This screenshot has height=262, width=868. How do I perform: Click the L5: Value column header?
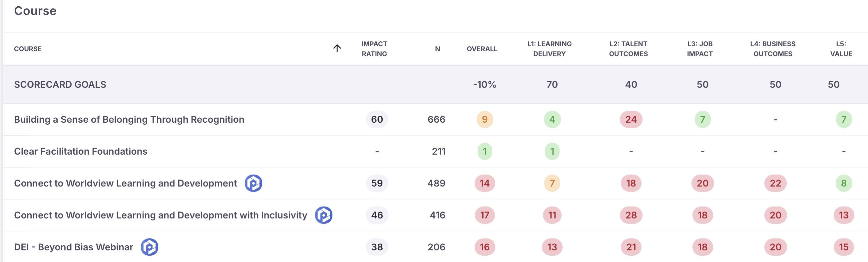[x=841, y=49]
